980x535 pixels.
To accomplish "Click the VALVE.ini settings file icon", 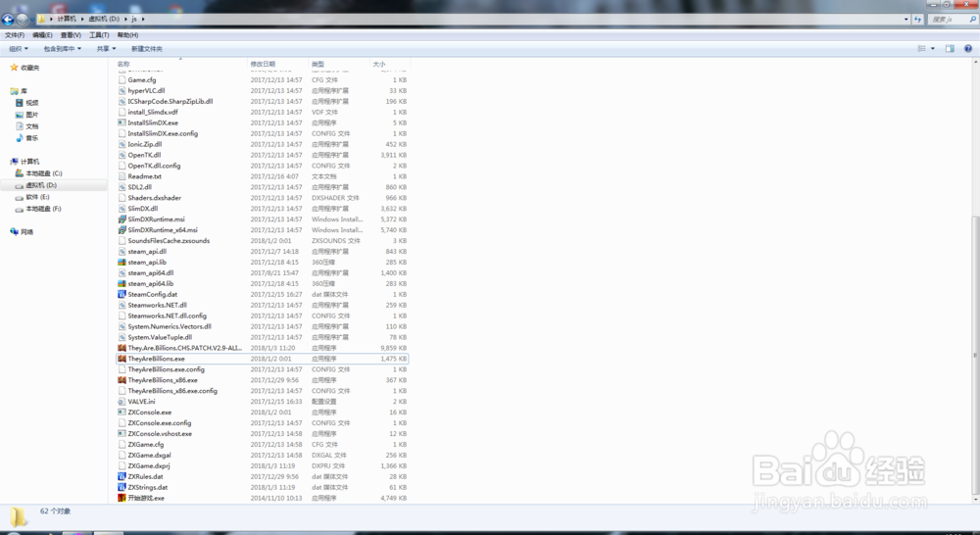I will coord(122,402).
